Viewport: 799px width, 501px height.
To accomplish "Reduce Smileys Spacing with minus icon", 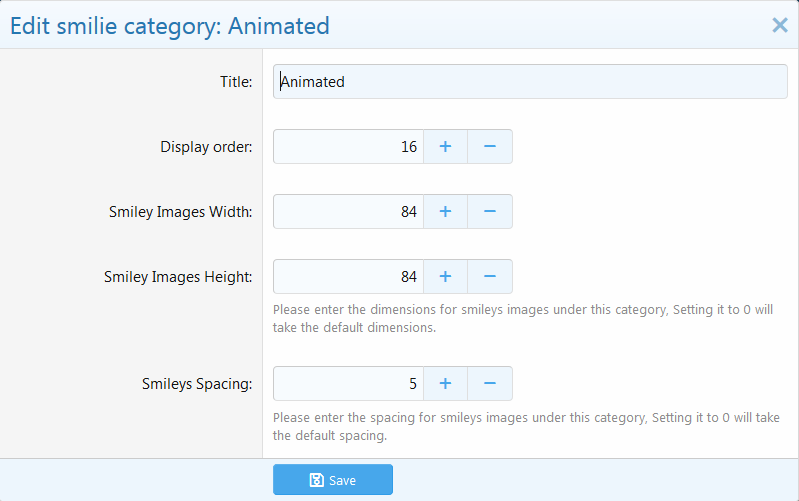I will click(x=490, y=383).
